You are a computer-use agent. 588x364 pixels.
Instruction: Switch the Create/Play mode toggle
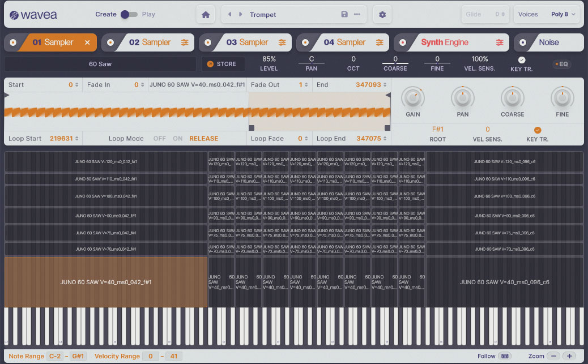coord(129,14)
